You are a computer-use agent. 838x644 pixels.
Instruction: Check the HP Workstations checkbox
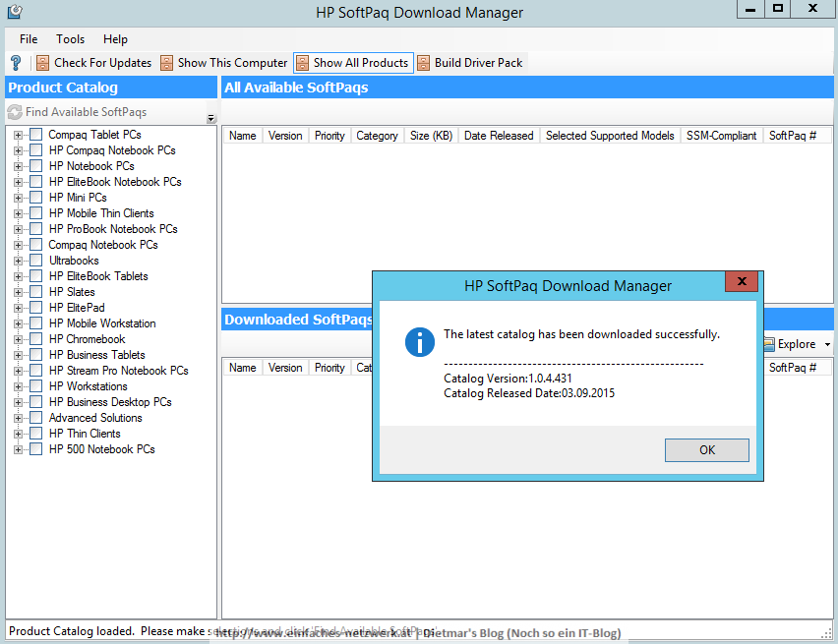coord(35,385)
